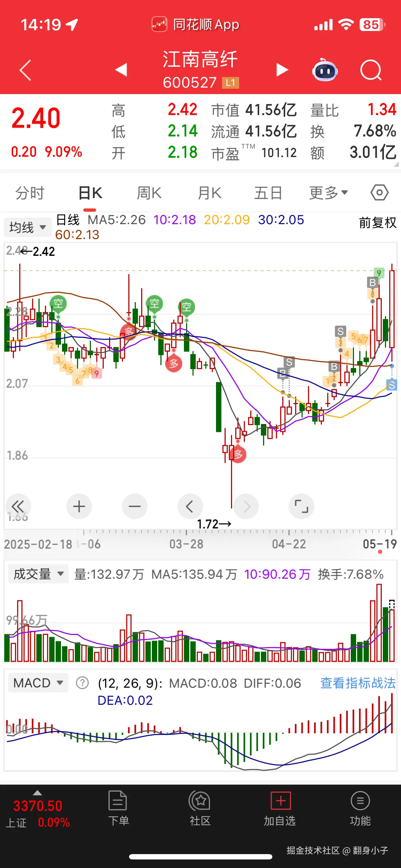Open the 成交量 indicator dropdown
The image size is (401, 868).
[38, 574]
